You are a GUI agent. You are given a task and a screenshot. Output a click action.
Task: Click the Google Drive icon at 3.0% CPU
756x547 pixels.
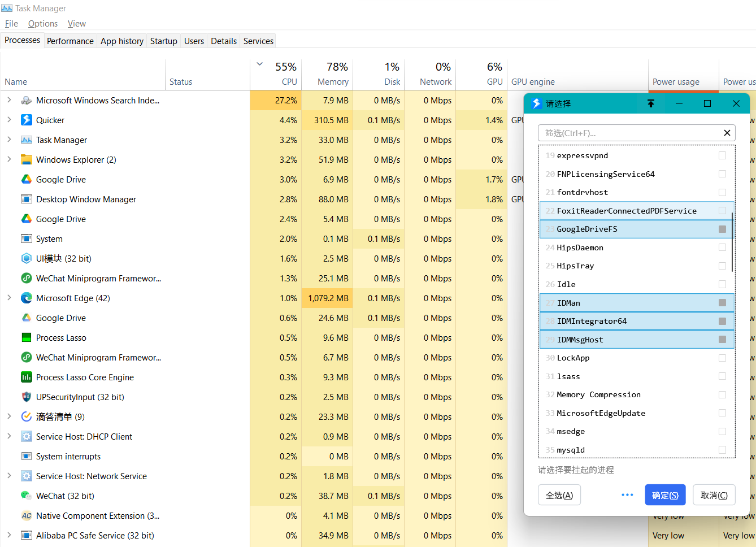pos(27,180)
